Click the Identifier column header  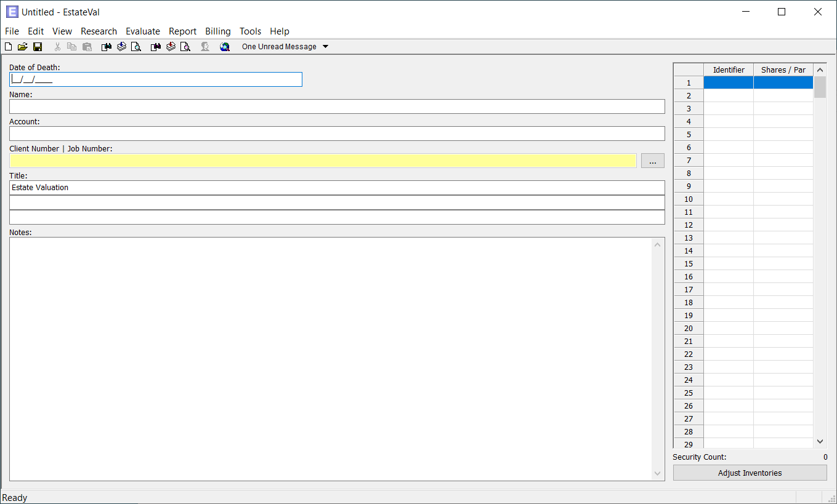(729, 70)
